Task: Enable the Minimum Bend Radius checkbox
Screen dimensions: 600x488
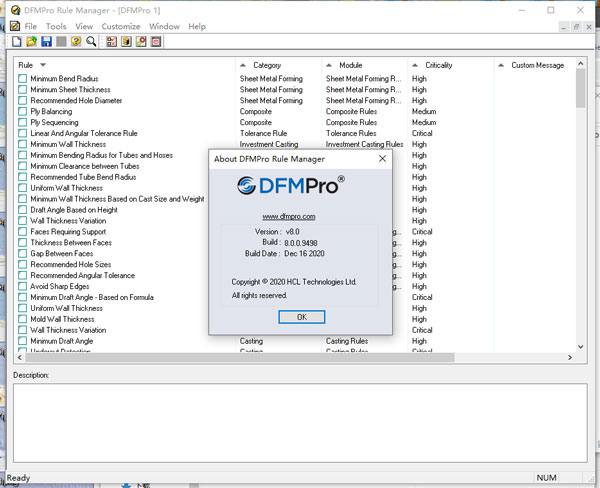Action: click(23, 79)
